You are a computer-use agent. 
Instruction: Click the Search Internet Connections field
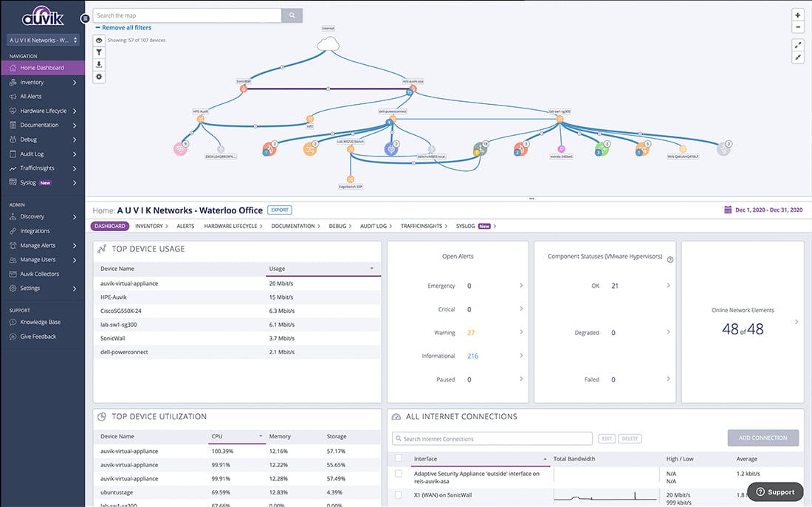492,438
